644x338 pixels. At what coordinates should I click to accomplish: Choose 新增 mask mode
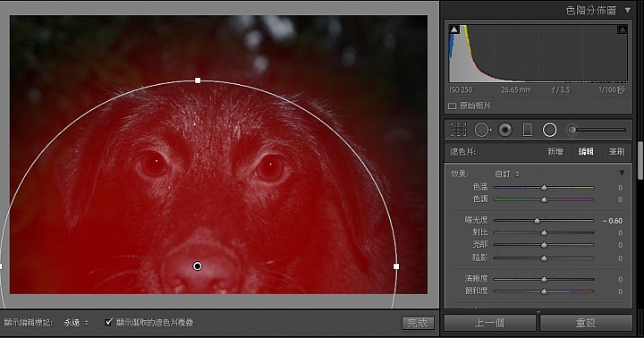point(555,151)
